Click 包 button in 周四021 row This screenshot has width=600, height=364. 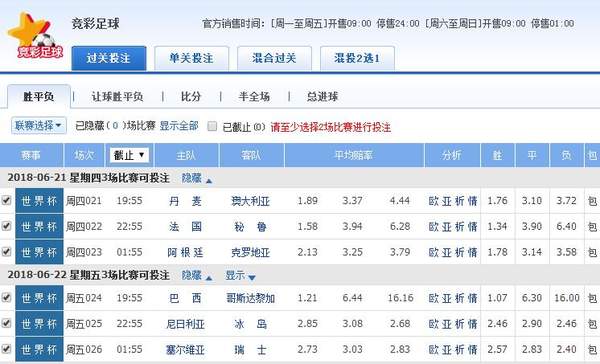(592, 201)
